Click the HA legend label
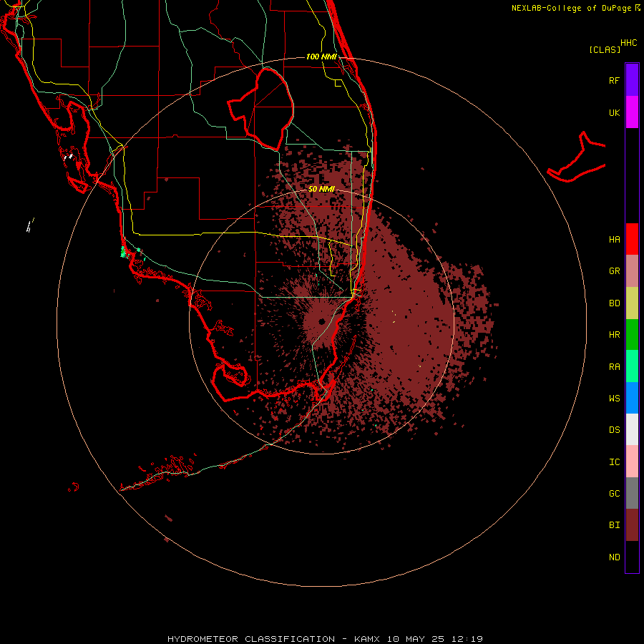This screenshot has height=644, width=644. tap(614, 240)
